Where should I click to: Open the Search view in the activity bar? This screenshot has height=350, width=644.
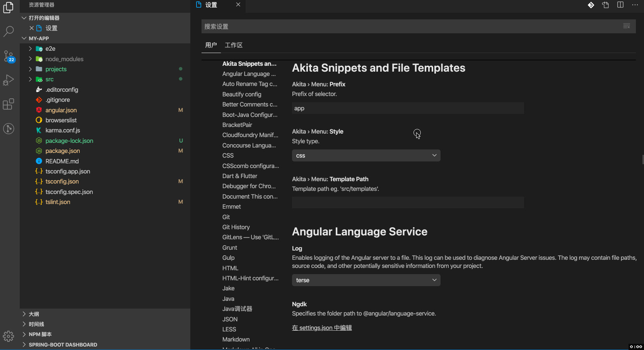click(9, 31)
